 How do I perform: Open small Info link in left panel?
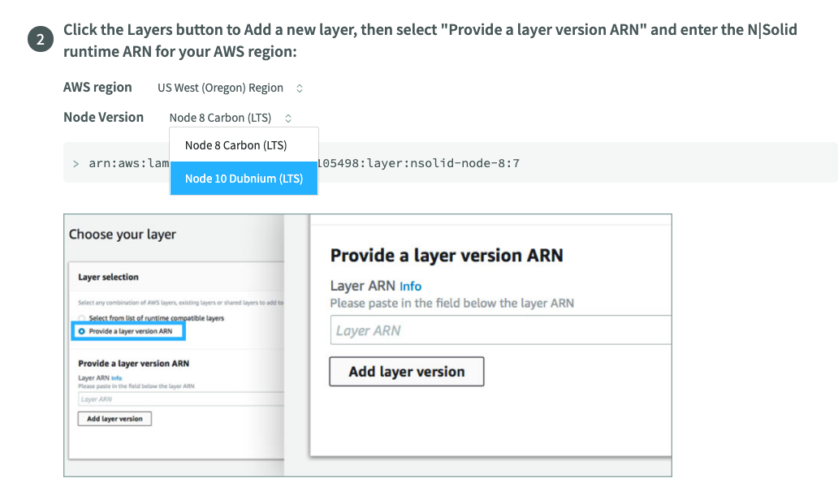click(116, 378)
